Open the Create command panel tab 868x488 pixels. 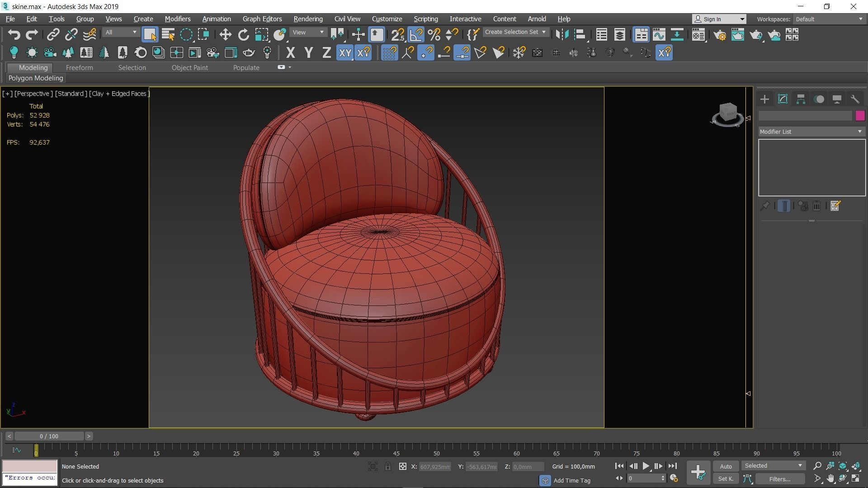pyautogui.click(x=764, y=99)
